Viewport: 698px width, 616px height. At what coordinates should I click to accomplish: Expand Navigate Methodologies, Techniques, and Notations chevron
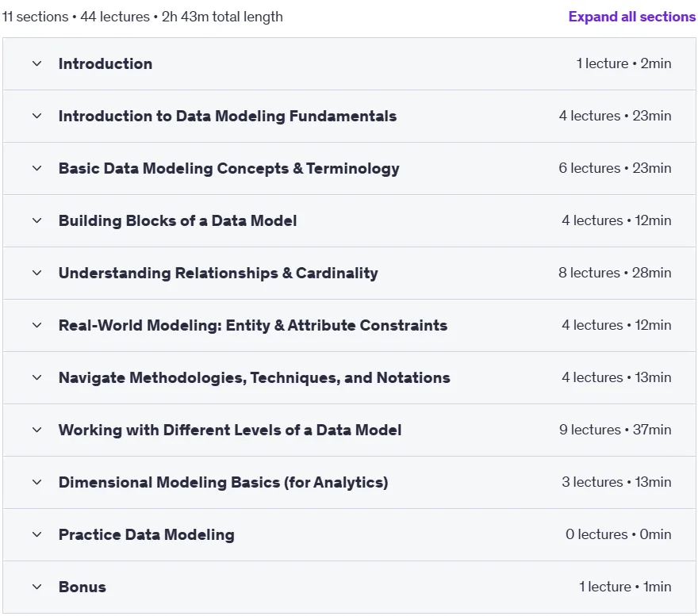(x=37, y=377)
